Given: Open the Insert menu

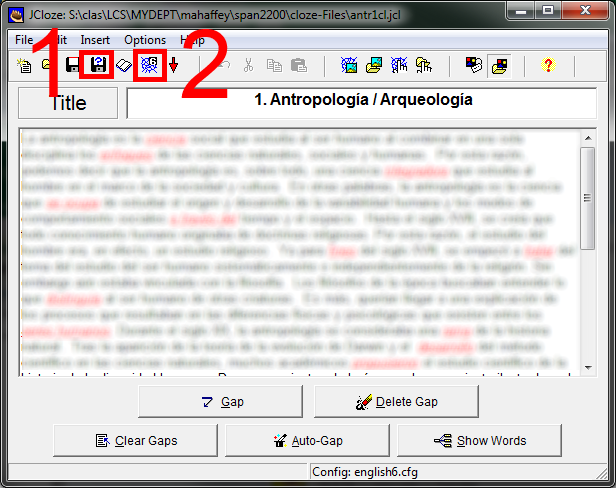Looking at the screenshot, I should point(95,40).
